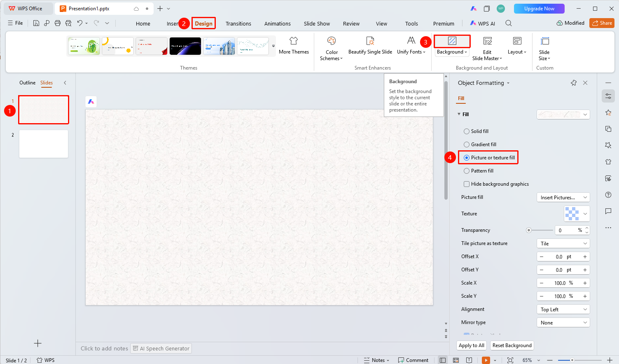Viewport: 619px width, 364px height.
Task: Click Upgrade Now button
Action: 539,9
